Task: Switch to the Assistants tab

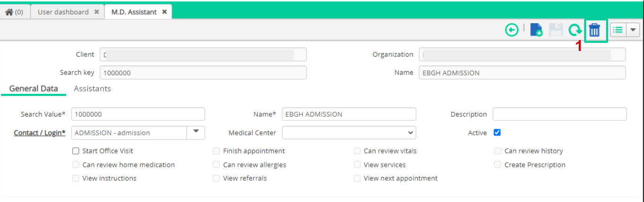Action: pos(93,88)
